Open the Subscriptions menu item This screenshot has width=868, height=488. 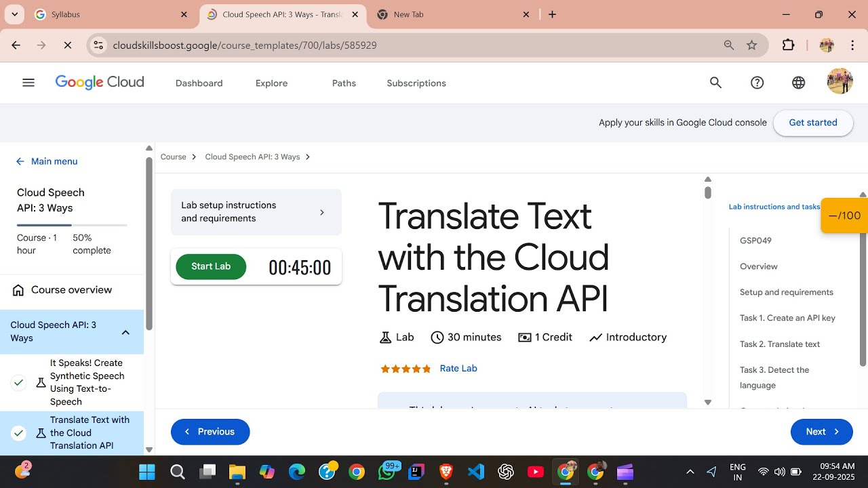coord(416,83)
